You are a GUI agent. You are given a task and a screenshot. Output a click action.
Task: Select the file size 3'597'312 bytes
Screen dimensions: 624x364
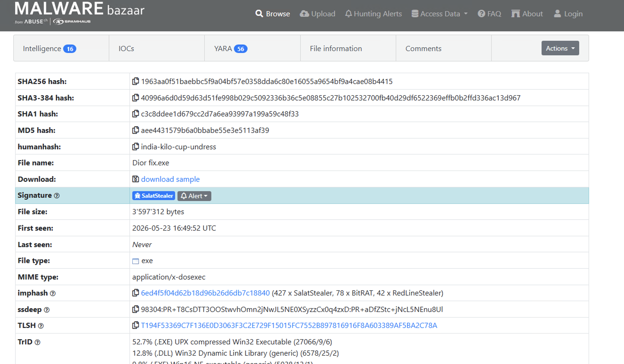coord(158,212)
